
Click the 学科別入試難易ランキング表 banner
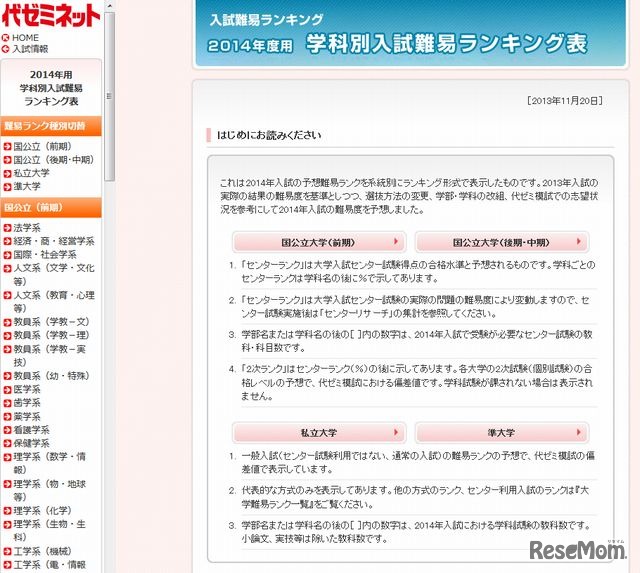pos(410,33)
